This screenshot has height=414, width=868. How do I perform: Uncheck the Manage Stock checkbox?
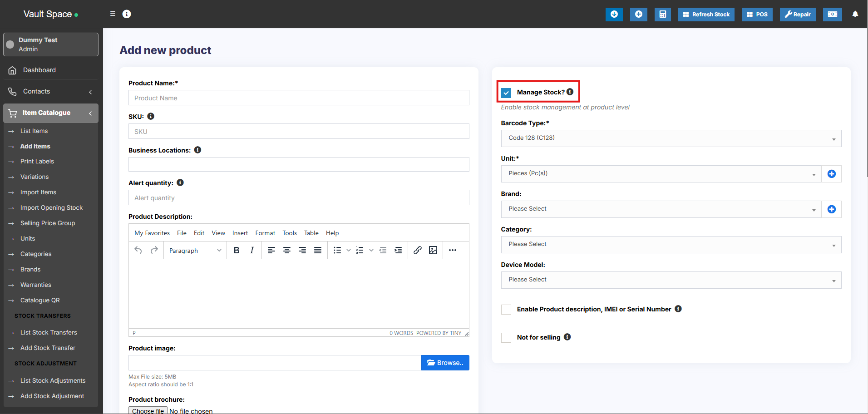pyautogui.click(x=506, y=93)
